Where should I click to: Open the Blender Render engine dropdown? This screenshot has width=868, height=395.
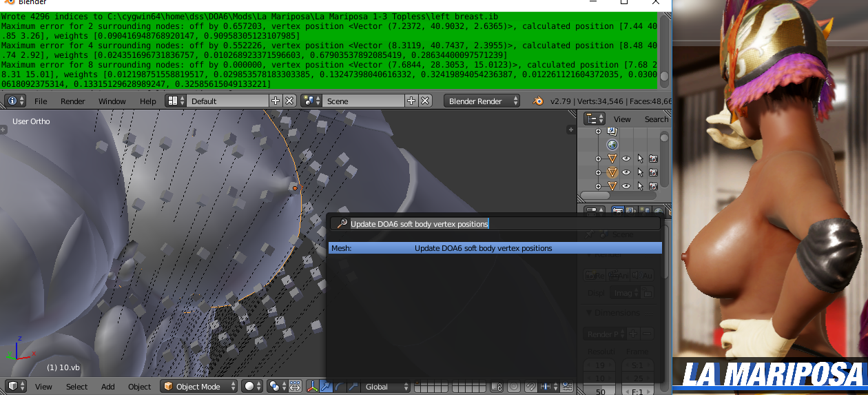[x=482, y=101]
